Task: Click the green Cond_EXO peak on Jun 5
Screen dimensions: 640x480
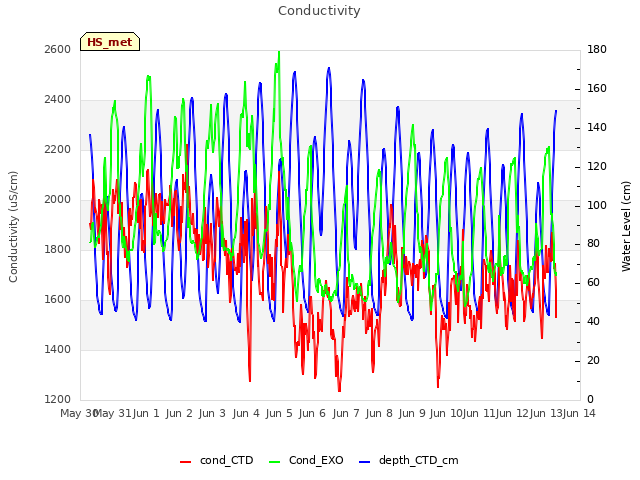Action: click(x=279, y=52)
